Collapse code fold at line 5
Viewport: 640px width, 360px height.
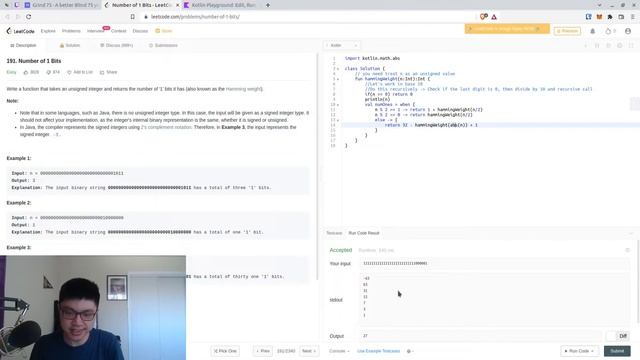[x=338, y=79]
